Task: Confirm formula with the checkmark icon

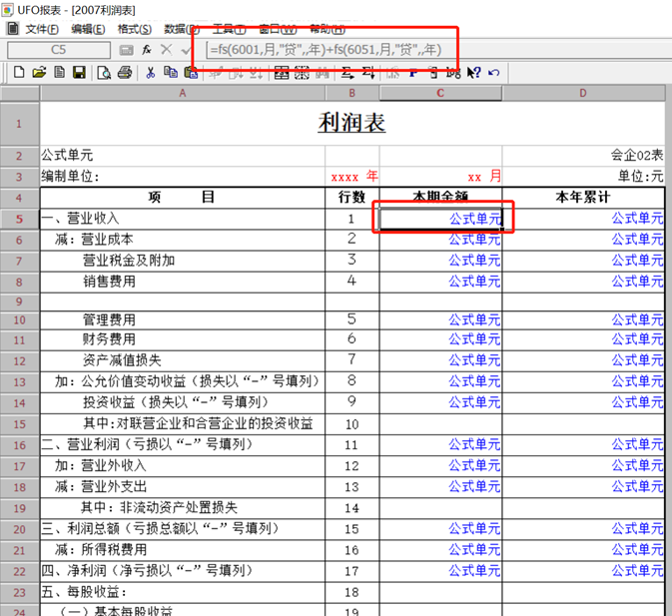Action: point(186,51)
